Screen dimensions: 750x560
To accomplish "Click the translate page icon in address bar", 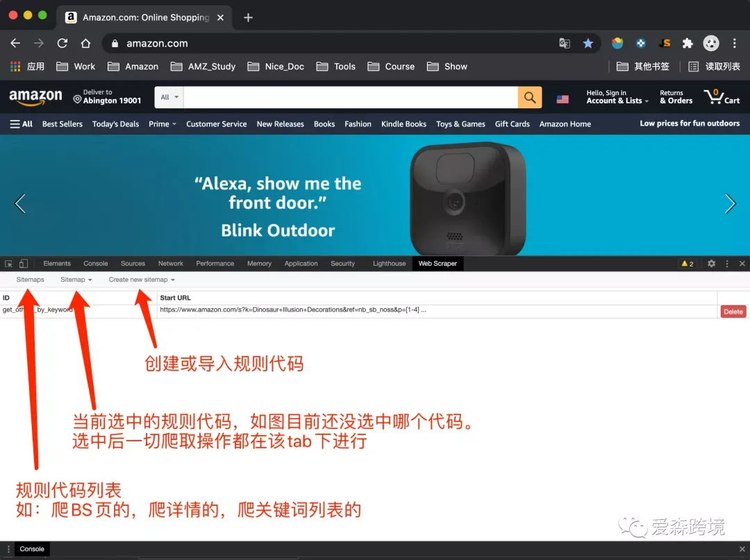I will click(565, 44).
